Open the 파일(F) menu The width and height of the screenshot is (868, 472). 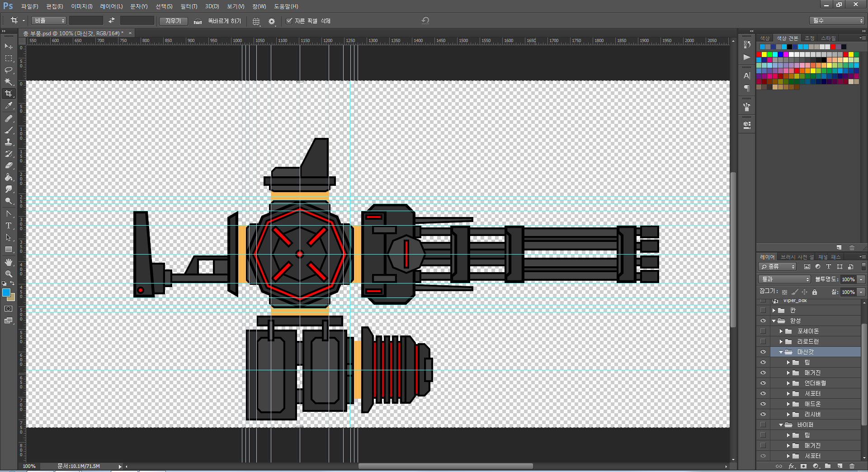point(30,6)
